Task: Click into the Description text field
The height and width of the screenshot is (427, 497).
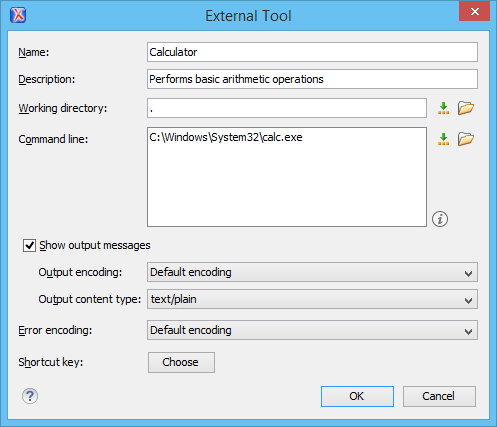Action: [312, 79]
